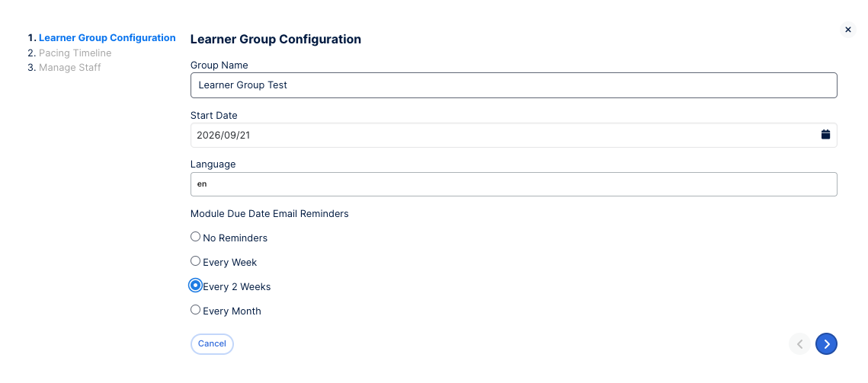868x383 pixels.
Task: Click the Learner Group Configuration page heading
Action: pyautogui.click(x=276, y=40)
